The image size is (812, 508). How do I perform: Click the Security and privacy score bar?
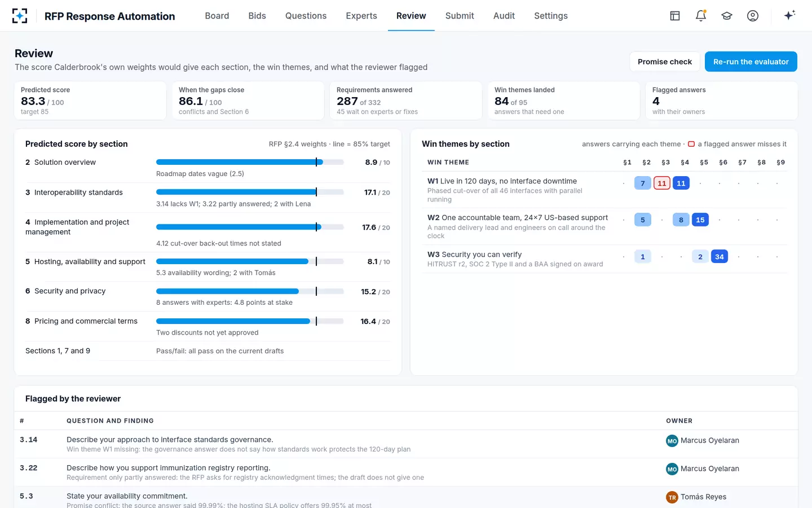click(x=250, y=291)
